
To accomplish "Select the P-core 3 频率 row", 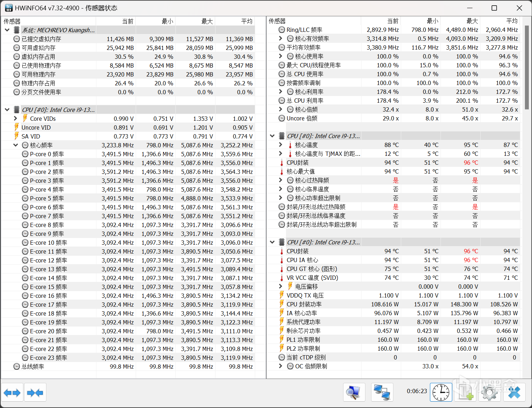I will pos(128,181).
